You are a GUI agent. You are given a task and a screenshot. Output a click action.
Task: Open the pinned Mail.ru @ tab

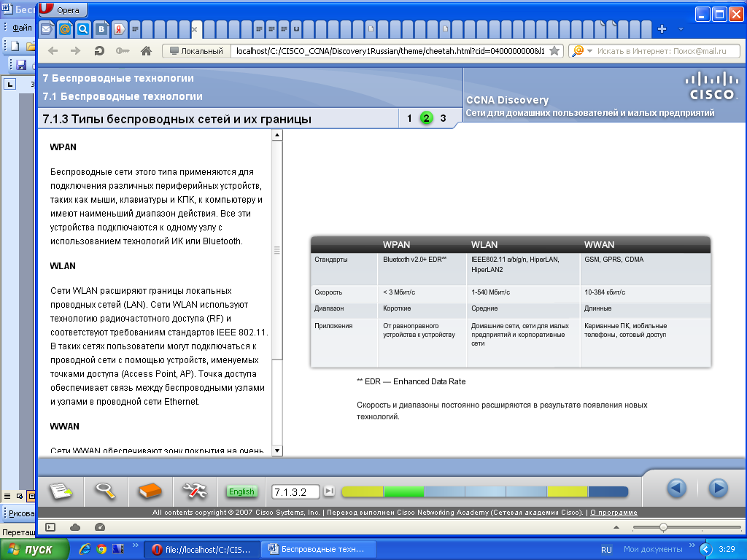[65, 29]
